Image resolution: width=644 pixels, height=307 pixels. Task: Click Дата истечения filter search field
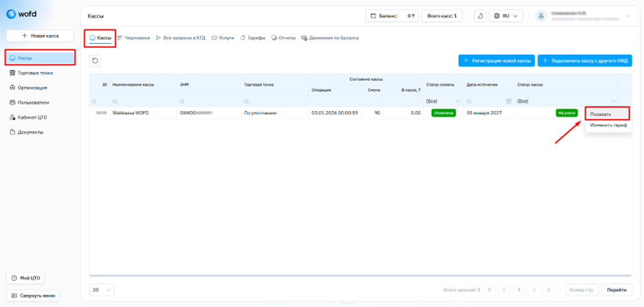point(486,101)
